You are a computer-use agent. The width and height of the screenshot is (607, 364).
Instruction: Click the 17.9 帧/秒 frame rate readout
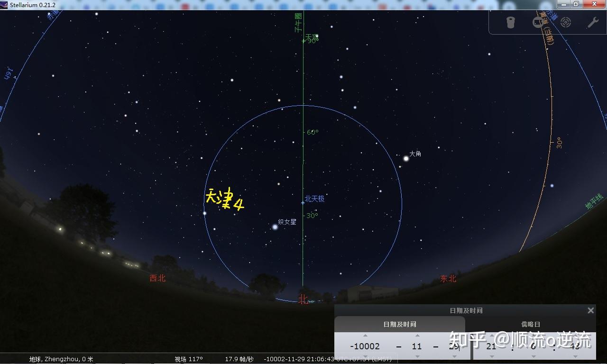click(239, 359)
